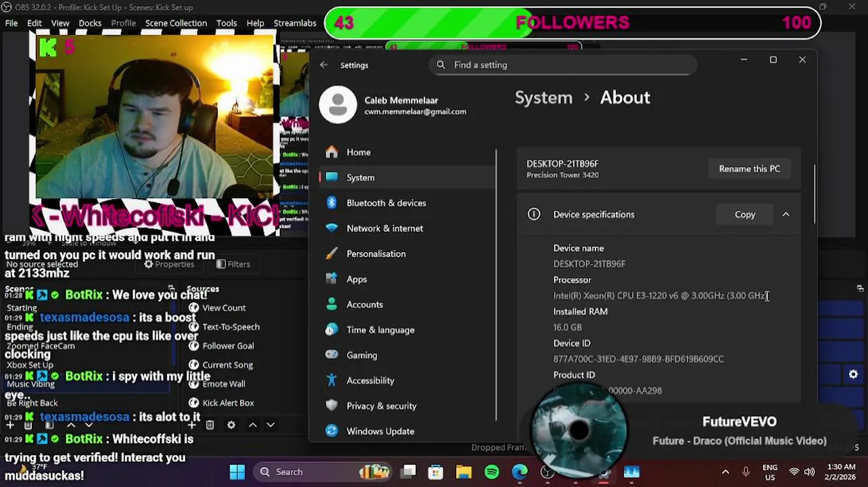This screenshot has height=487, width=868.
Task: Move source down in Sources toolbar
Action: 270,425
